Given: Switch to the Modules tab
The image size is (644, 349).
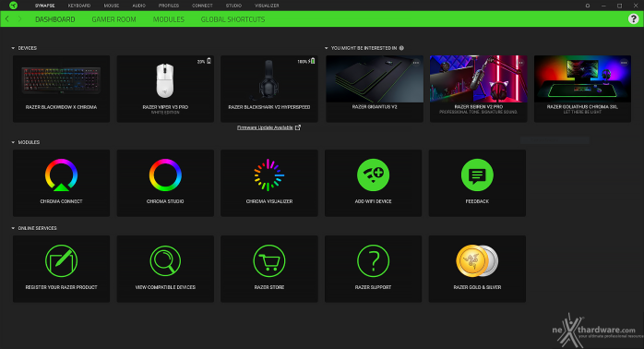Looking at the screenshot, I should 169,19.
